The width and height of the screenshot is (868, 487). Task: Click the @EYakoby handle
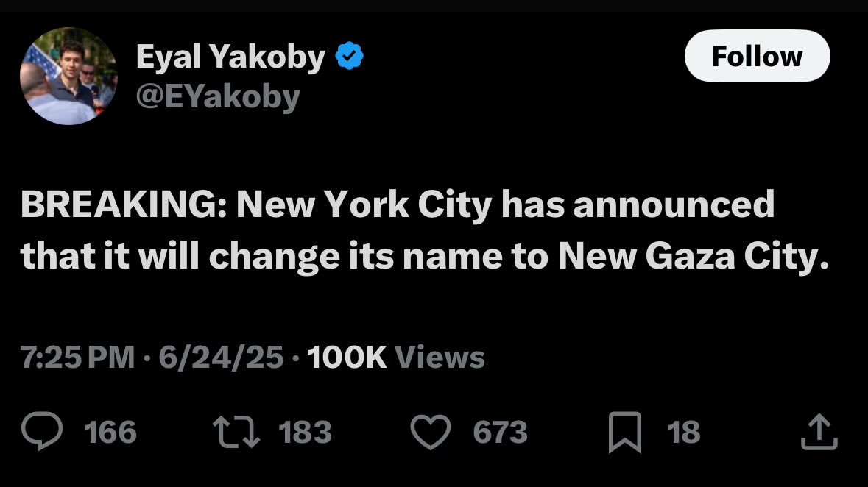click(x=217, y=96)
